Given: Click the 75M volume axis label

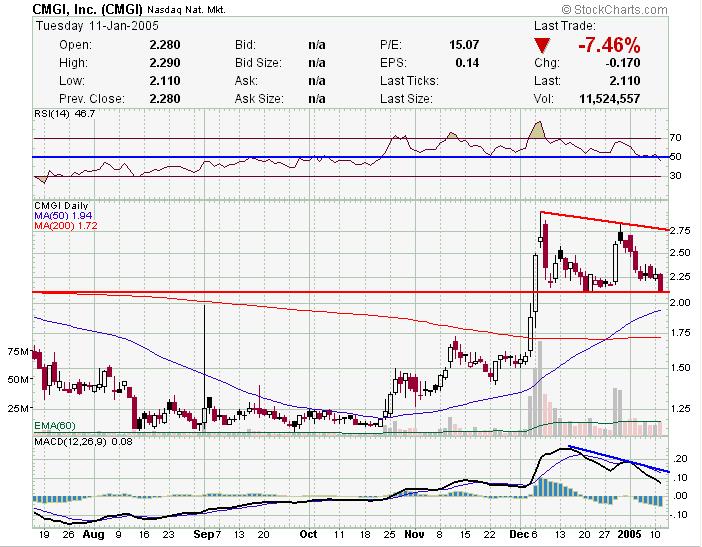Looking at the screenshot, I should click(18, 352).
